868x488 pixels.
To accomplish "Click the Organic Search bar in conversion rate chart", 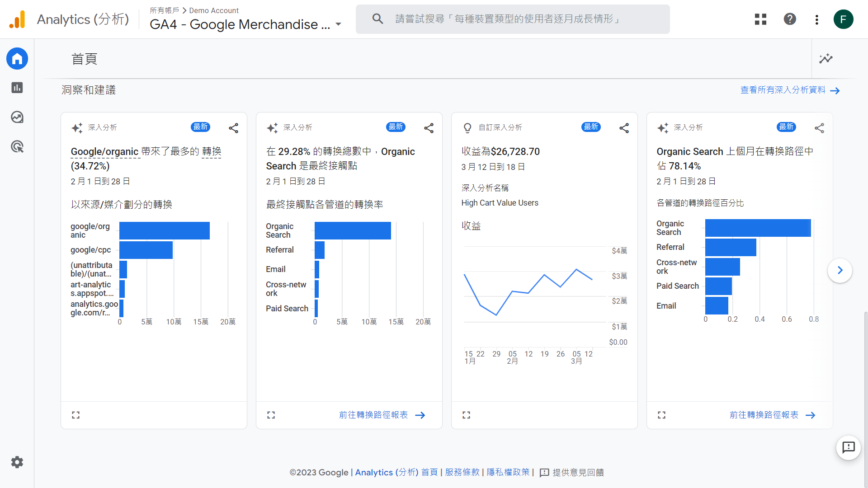I will click(353, 230).
